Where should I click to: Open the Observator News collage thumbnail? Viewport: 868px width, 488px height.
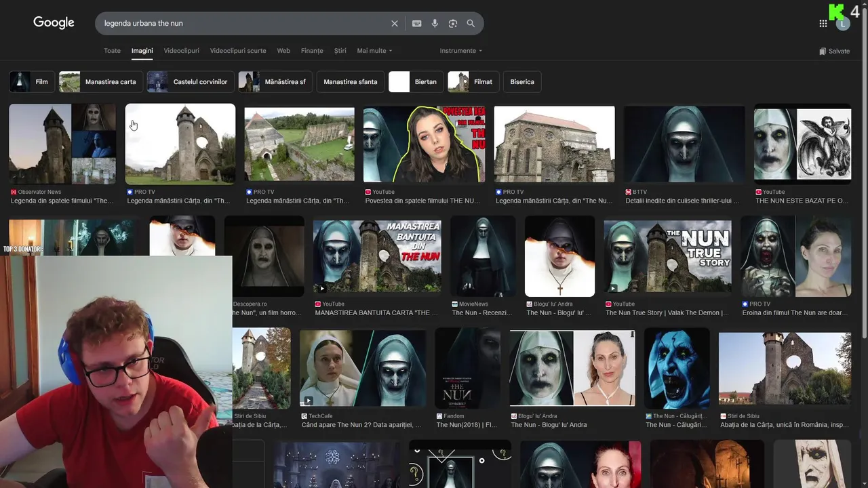62,144
